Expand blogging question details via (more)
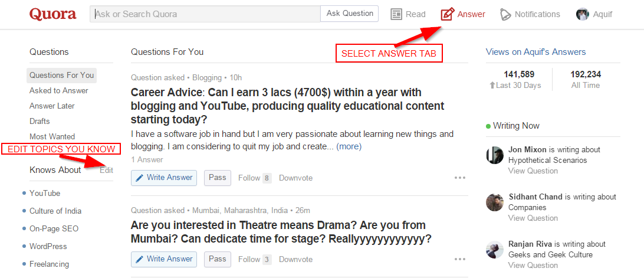 (x=349, y=146)
